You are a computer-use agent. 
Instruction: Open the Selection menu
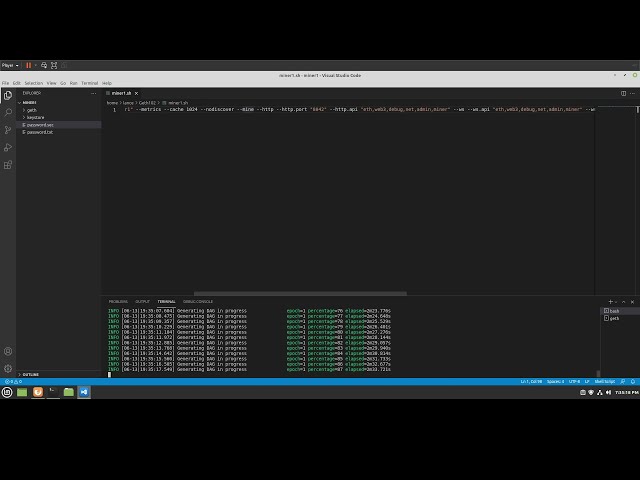point(33,83)
